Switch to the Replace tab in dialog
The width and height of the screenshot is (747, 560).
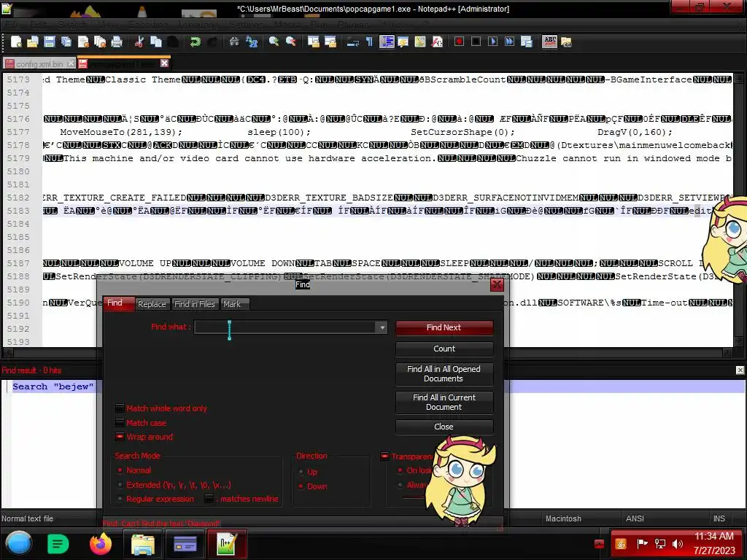tap(152, 304)
